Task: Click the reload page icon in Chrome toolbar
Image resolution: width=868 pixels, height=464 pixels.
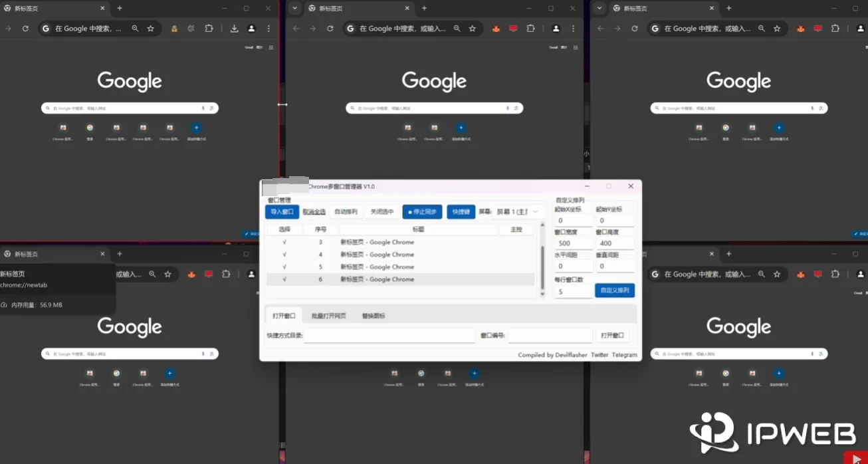Action: coord(25,29)
